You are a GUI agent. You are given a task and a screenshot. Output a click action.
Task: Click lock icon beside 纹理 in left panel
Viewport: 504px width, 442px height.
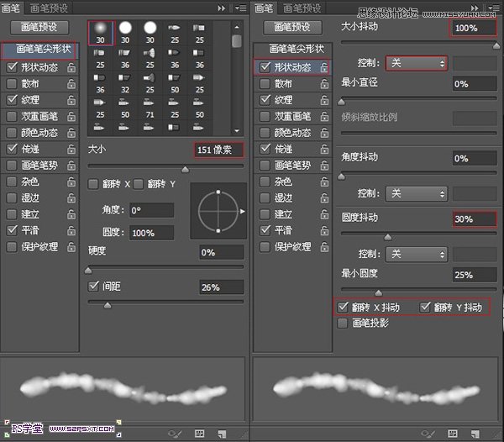(x=71, y=100)
